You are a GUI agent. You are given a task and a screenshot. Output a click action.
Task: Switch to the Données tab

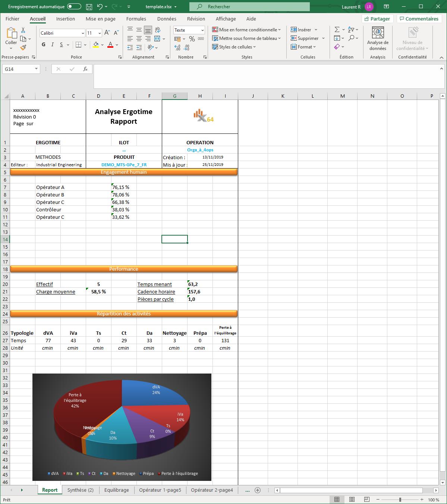coord(167,19)
